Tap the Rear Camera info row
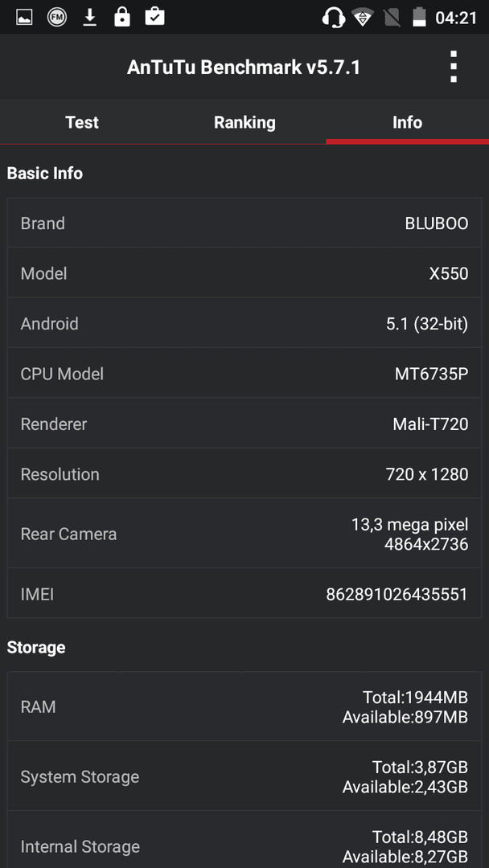 click(x=244, y=534)
